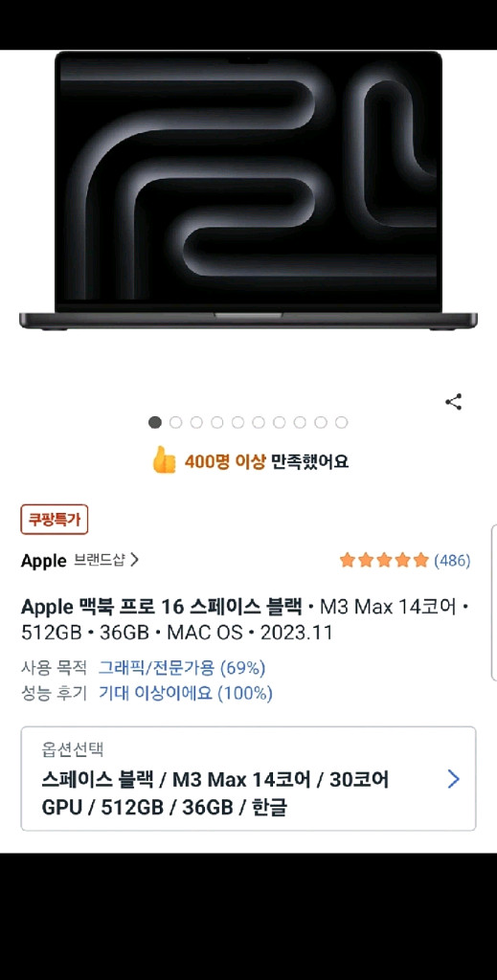Open the 쿠팡특가 badge

coord(55,520)
